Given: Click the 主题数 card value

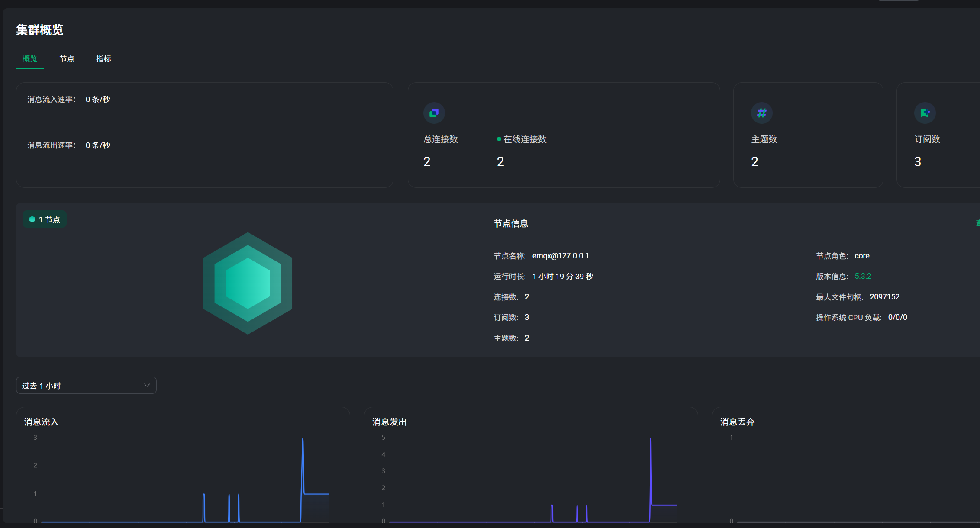Looking at the screenshot, I should [x=754, y=162].
